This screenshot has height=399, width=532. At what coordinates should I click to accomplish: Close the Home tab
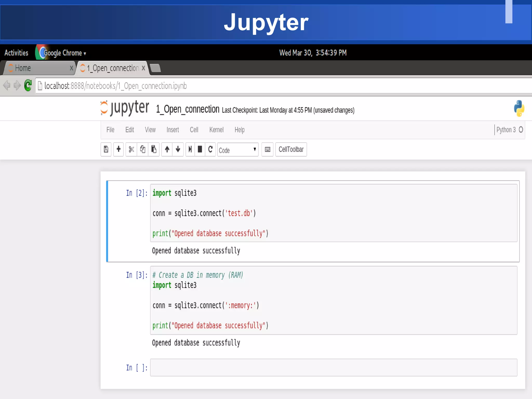[x=71, y=68]
